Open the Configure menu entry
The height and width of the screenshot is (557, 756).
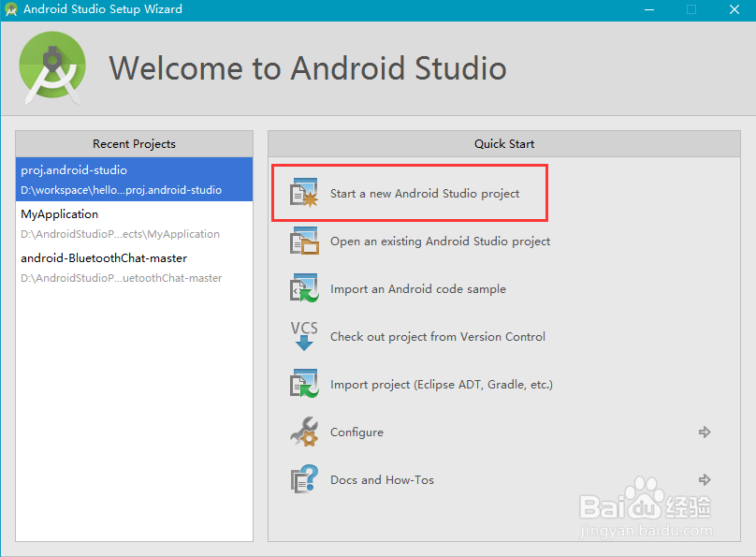(x=356, y=432)
